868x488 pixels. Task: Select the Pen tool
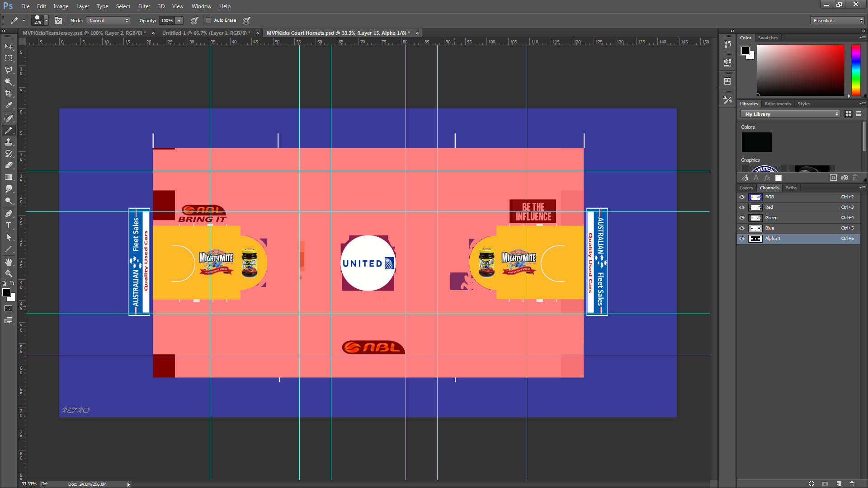[x=9, y=214]
